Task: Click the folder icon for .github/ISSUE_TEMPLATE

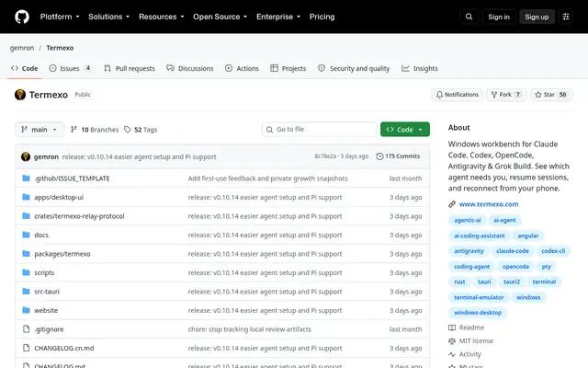Action: [x=26, y=178]
